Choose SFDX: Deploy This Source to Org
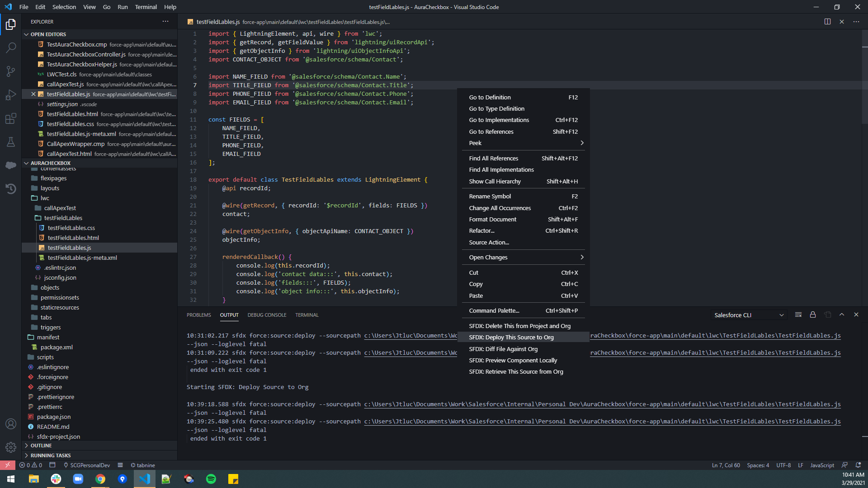Viewport: 868px width, 488px height. (524, 338)
